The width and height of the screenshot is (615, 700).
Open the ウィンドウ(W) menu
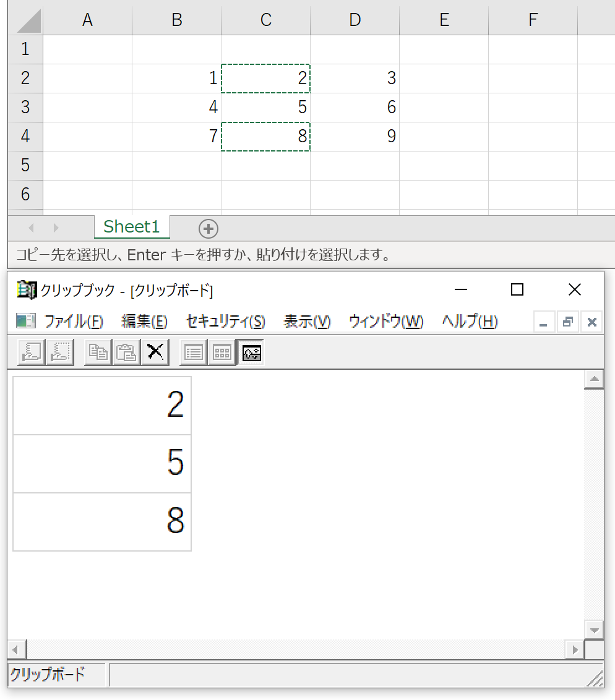[386, 321]
